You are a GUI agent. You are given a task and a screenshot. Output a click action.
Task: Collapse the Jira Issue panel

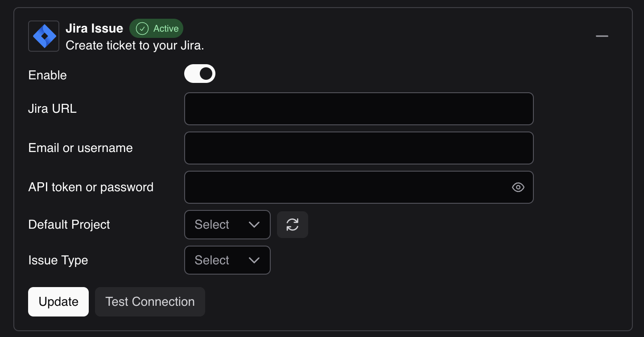(x=602, y=36)
